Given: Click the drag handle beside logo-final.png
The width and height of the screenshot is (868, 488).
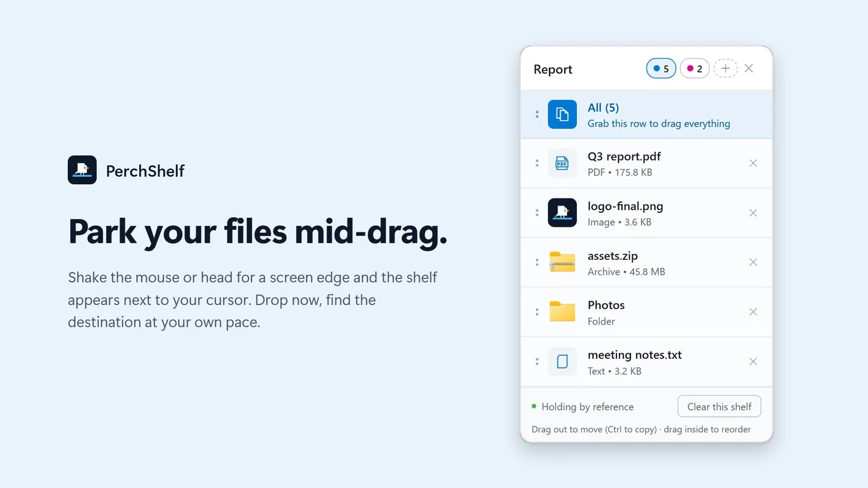Looking at the screenshot, I should point(537,213).
